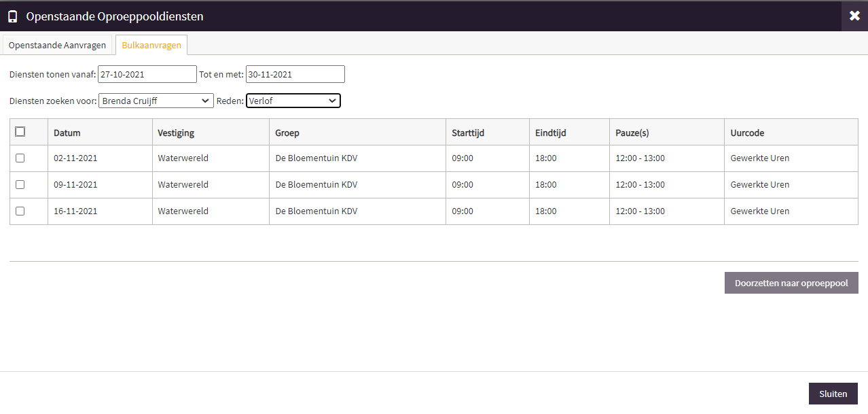Open the Reden dropdown showing Verlof

(x=293, y=101)
